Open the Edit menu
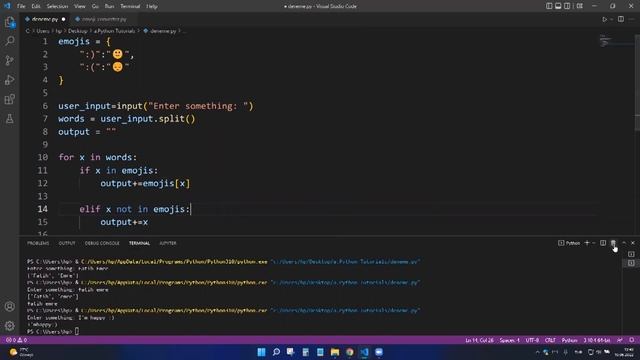The width and height of the screenshot is (640, 360). click(x=36, y=6)
